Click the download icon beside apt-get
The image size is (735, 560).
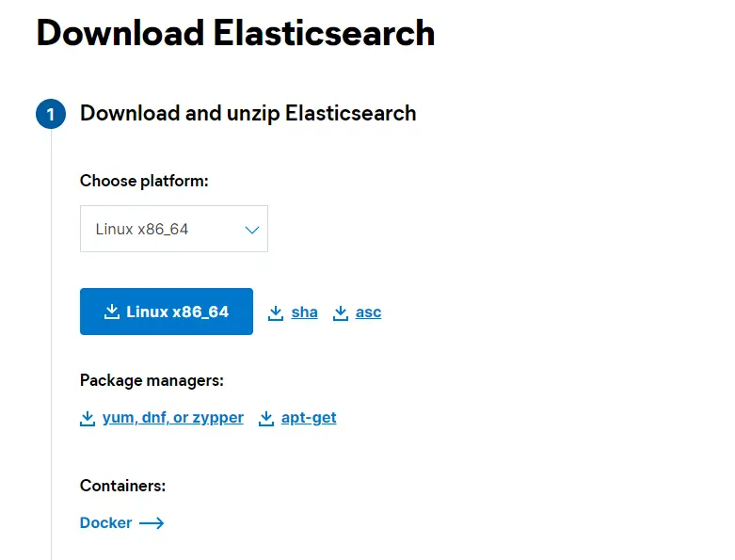[x=266, y=418]
